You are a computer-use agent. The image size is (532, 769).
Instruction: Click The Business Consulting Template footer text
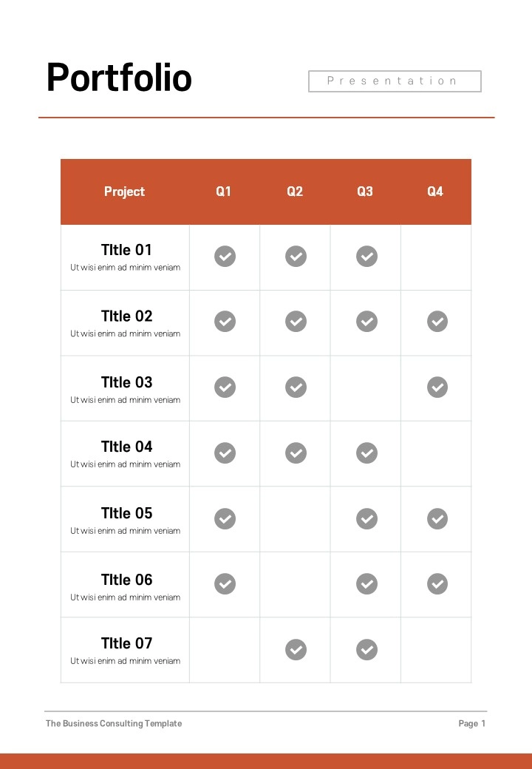(x=114, y=723)
